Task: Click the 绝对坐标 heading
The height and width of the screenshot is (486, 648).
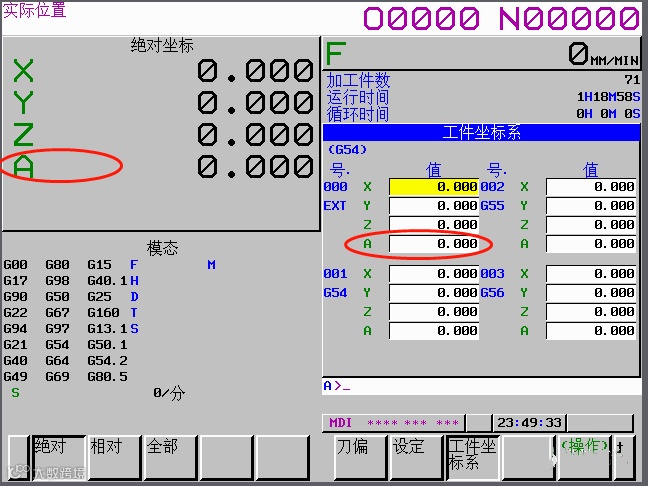Action: pyautogui.click(x=162, y=45)
